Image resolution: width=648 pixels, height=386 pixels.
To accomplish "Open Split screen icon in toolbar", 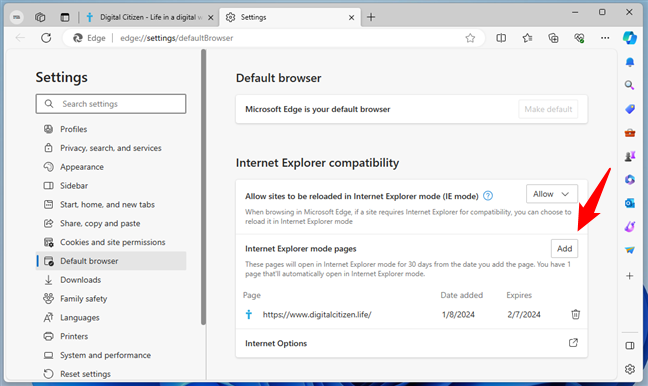I will tap(501, 38).
